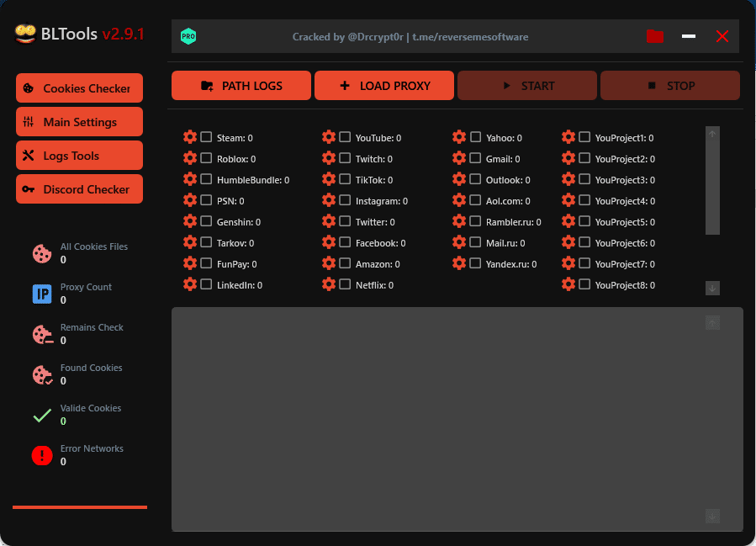Click the BLTools smiley logo
Screen dimensions: 756x546
click(x=24, y=34)
